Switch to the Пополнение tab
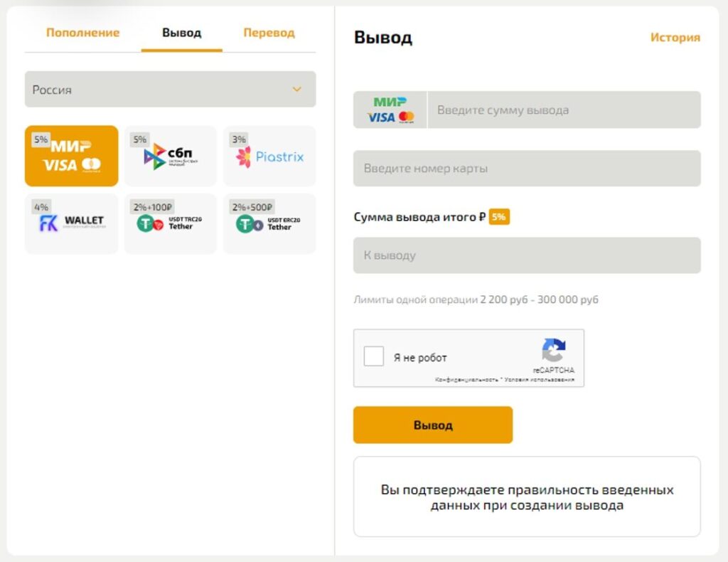Screen dimensions: 728x562 (82, 33)
